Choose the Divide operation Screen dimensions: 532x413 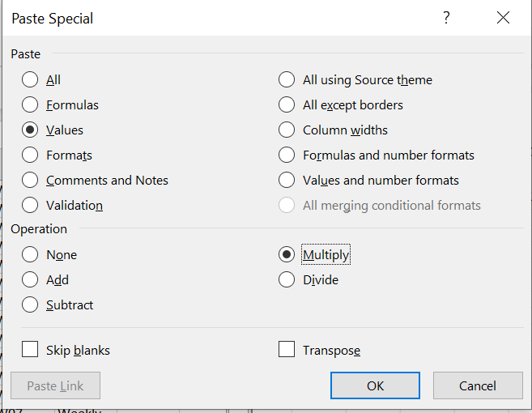point(287,279)
